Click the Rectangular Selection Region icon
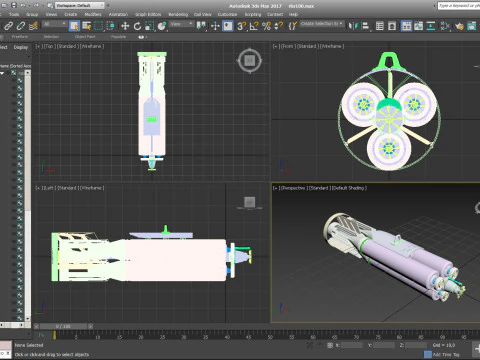Image resolution: width=480 pixels, height=360 pixels. pos(98,26)
